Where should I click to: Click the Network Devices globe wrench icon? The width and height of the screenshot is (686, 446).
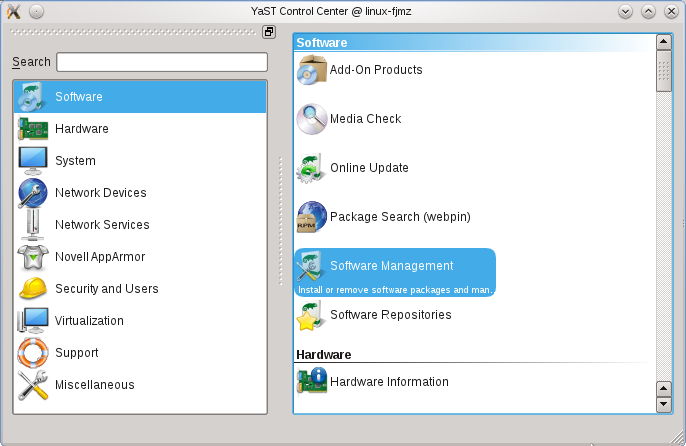point(33,193)
